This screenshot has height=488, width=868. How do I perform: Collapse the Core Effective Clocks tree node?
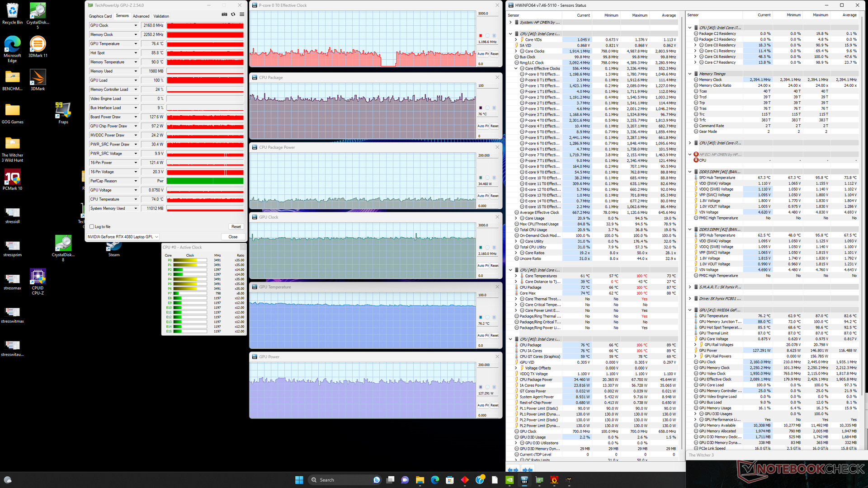pyautogui.click(x=516, y=69)
